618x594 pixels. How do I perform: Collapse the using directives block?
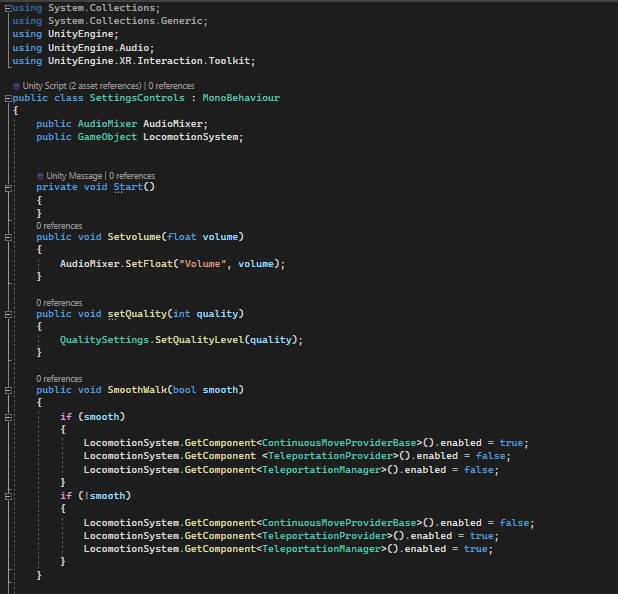tap(7, 8)
